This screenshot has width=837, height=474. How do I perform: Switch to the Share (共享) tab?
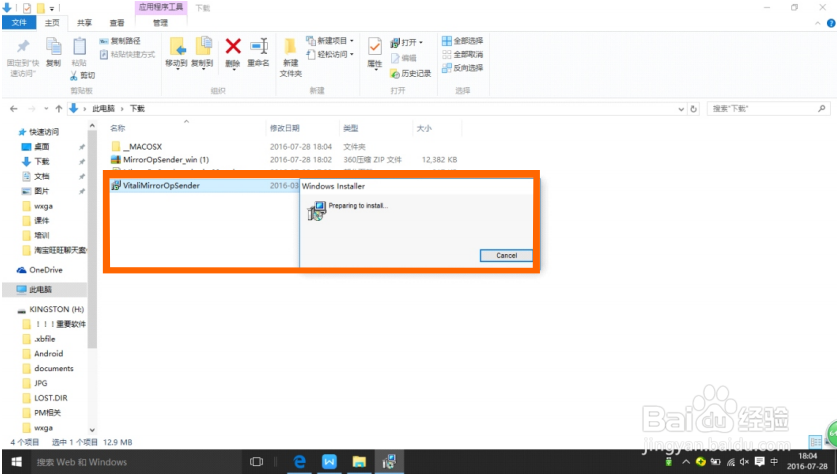click(84, 22)
